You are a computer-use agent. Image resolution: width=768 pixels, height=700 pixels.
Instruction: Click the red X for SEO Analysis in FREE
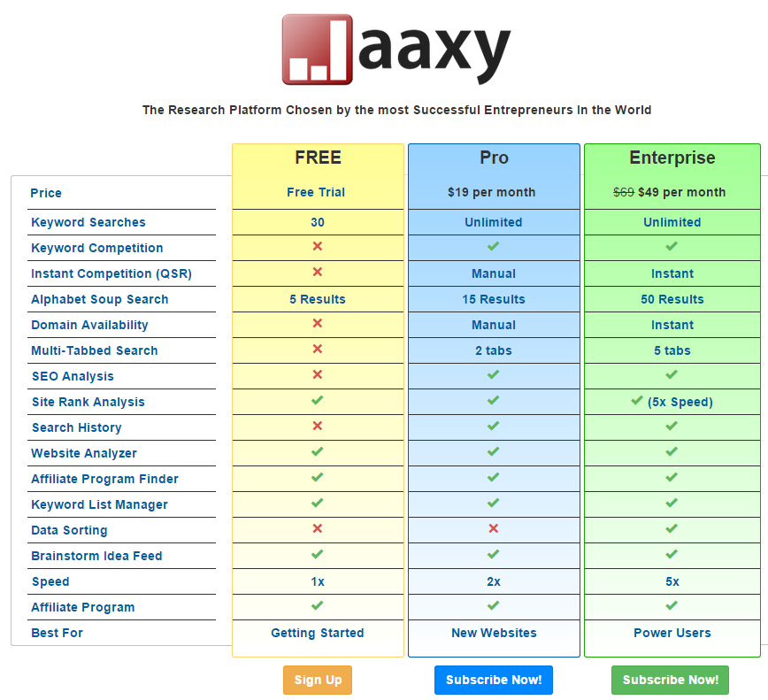pyautogui.click(x=318, y=374)
